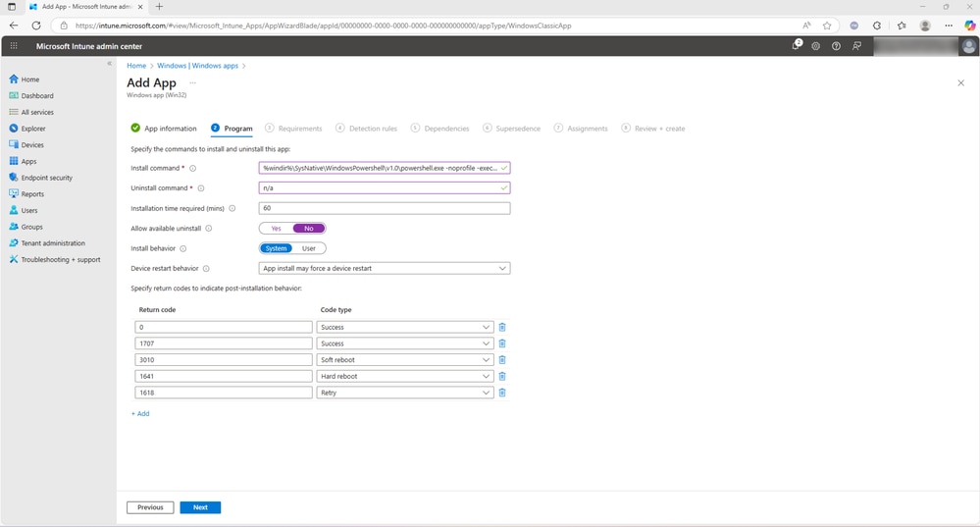Edit Installation time required field

385,208
